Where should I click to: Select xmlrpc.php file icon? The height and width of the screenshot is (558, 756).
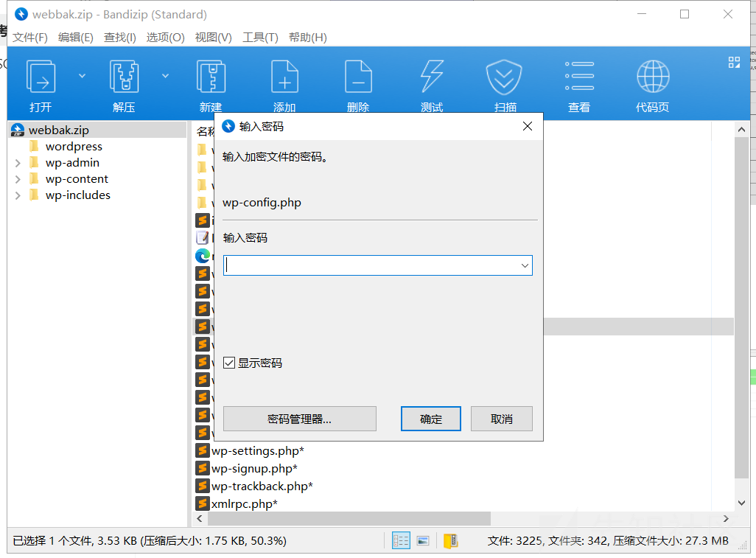coord(203,503)
